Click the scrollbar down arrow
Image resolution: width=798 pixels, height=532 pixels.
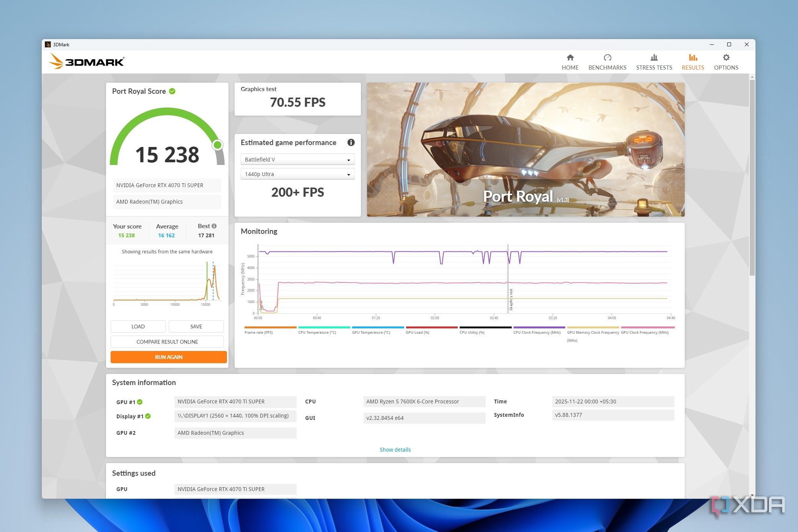click(x=752, y=495)
